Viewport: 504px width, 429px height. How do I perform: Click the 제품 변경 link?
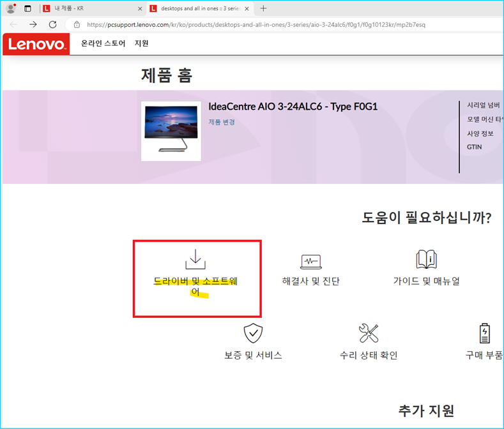(x=222, y=122)
